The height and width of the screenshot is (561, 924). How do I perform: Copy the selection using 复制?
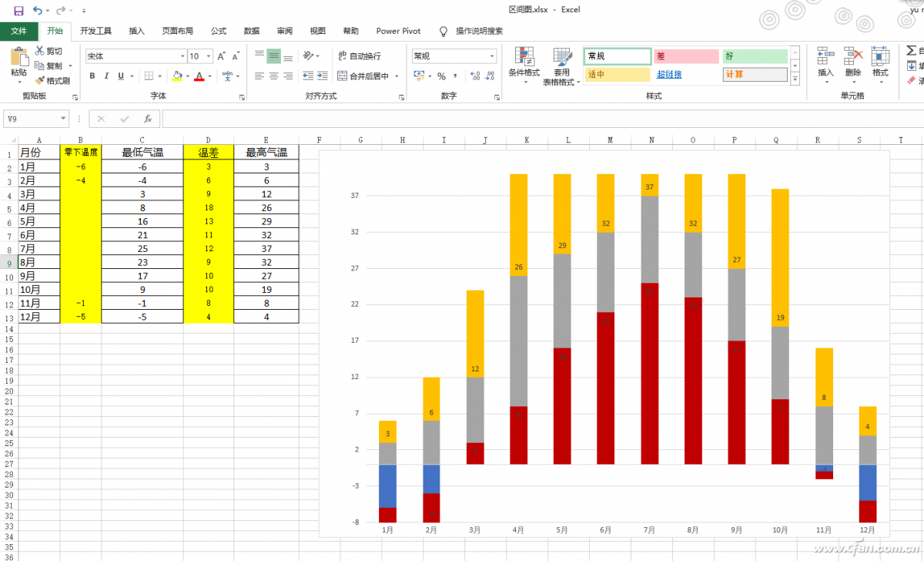coord(49,66)
